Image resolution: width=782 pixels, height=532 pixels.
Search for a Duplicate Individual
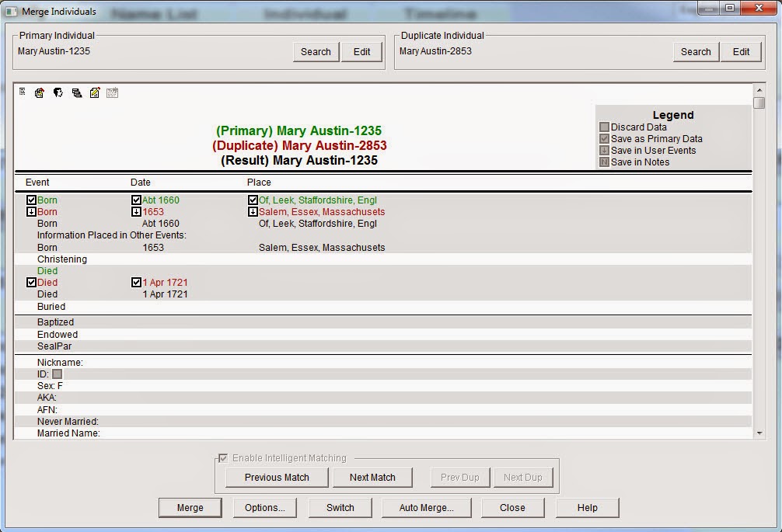coord(696,52)
